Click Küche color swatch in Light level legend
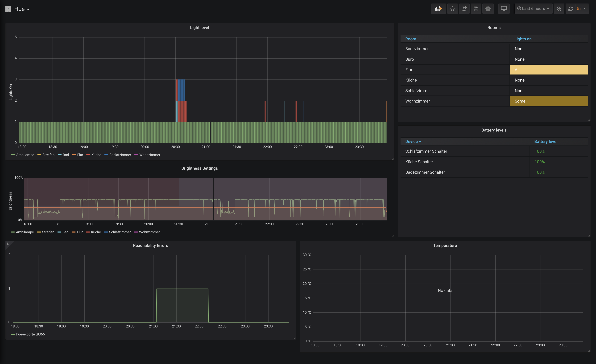Viewport: 596px width, 364px height. (88, 155)
